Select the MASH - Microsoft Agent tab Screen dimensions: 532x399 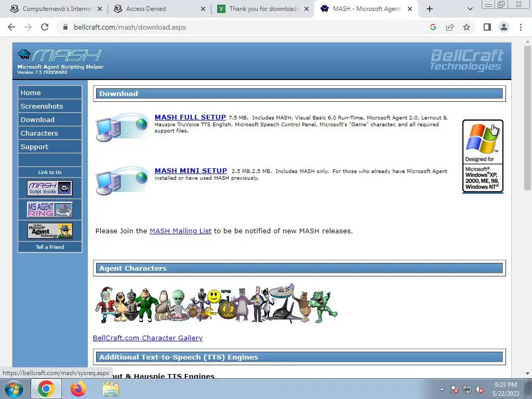point(366,9)
